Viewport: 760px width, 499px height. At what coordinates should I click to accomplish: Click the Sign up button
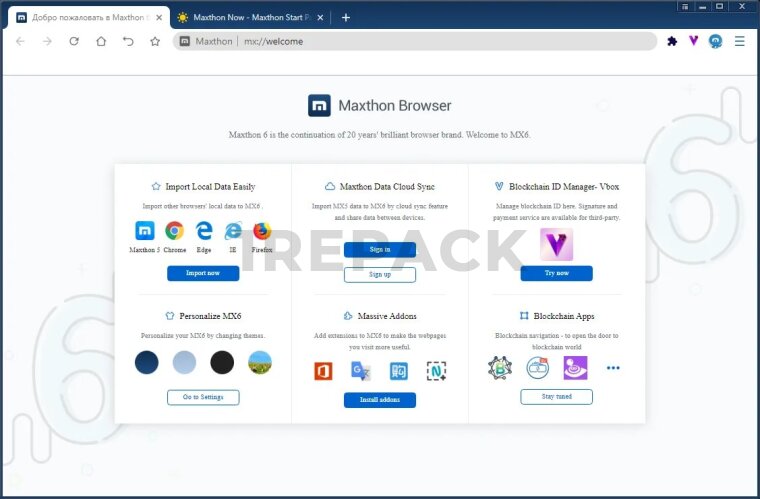(380, 274)
